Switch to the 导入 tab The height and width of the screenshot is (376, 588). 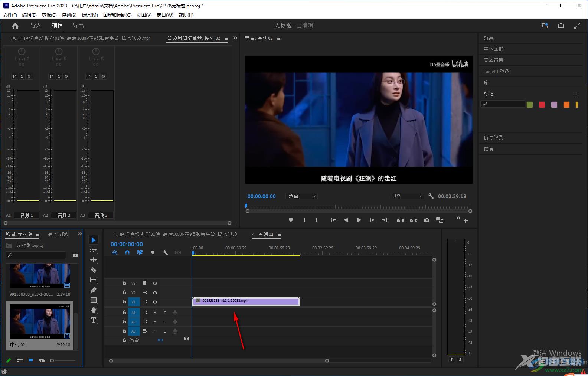[36, 25]
